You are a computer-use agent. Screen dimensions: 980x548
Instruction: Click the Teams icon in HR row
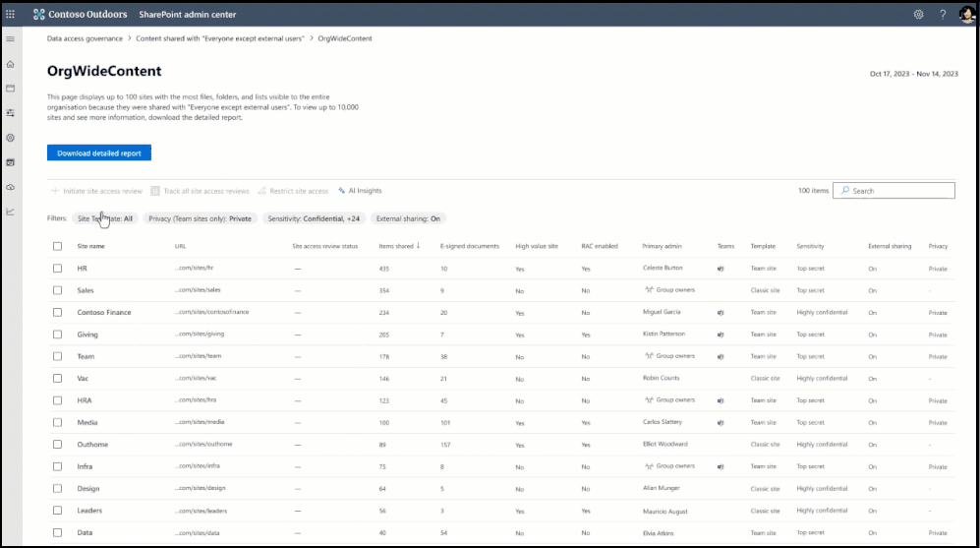[721, 269]
